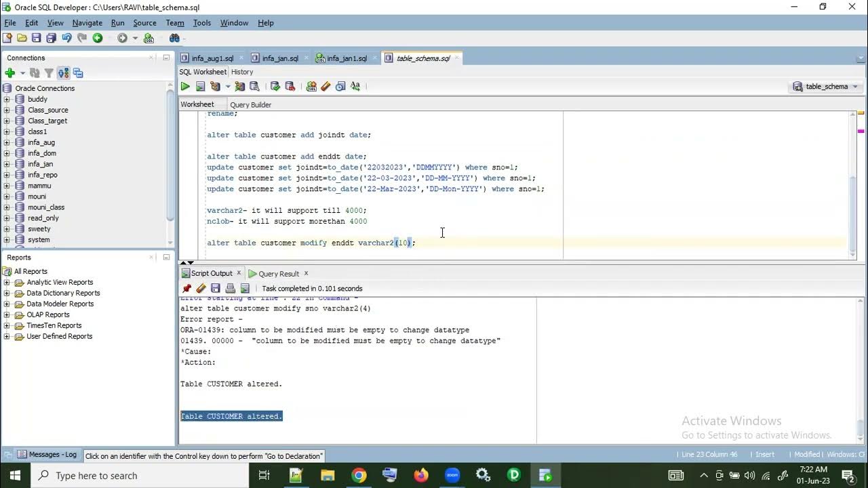Switch to infa_jan1.sql tab

tap(347, 58)
